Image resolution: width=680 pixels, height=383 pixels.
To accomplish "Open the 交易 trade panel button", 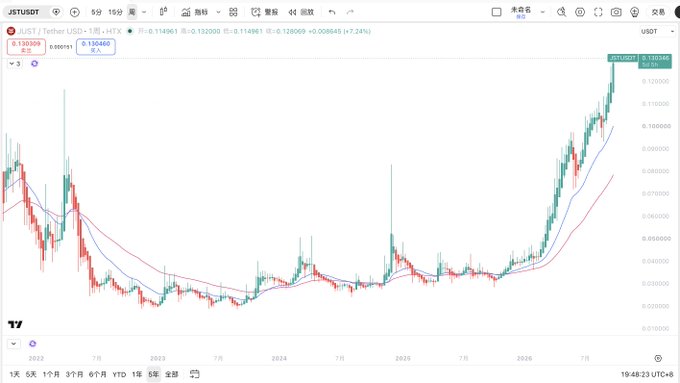I will click(x=658, y=12).
